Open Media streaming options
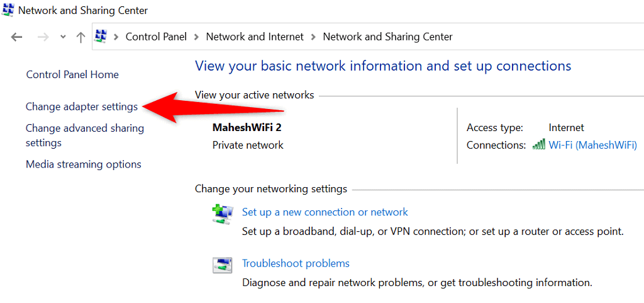Viewport: 644px width, 303px height. pyautogui.click(x=84, y=164)
